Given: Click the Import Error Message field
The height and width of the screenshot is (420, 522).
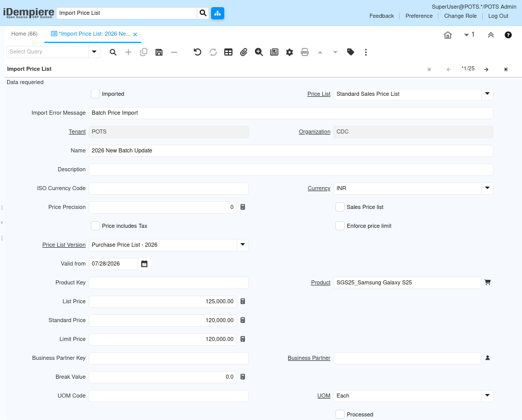Looking at the screenshot, I should 291,113.
